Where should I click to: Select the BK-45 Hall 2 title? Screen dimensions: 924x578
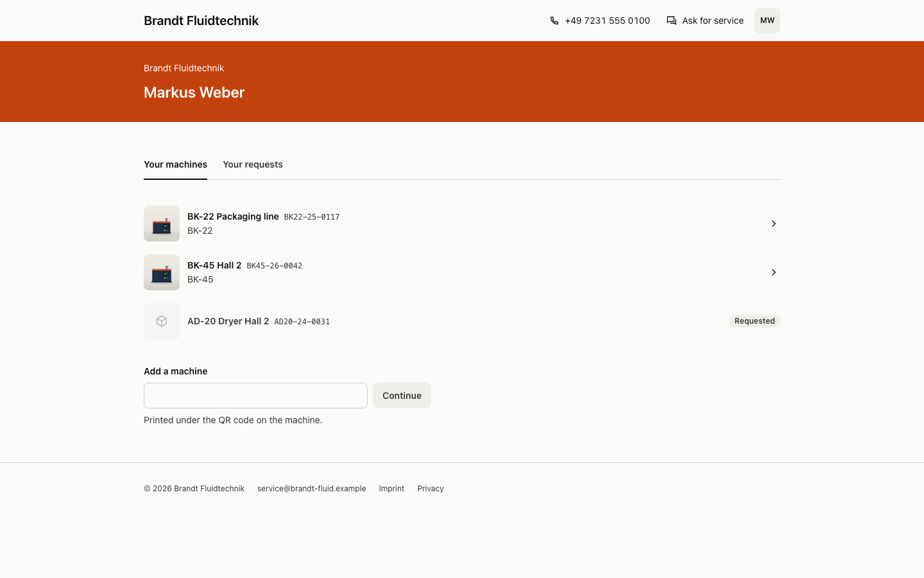click(x=214, y=265)
